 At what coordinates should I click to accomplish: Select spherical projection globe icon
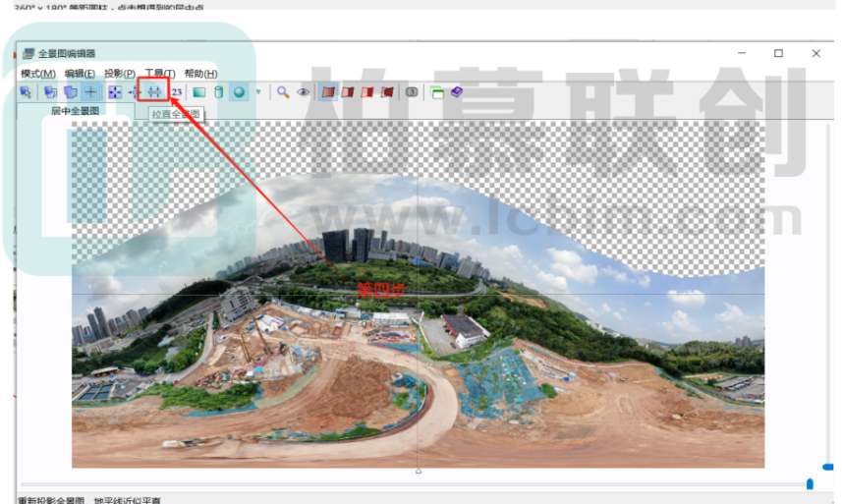(239, 92)
